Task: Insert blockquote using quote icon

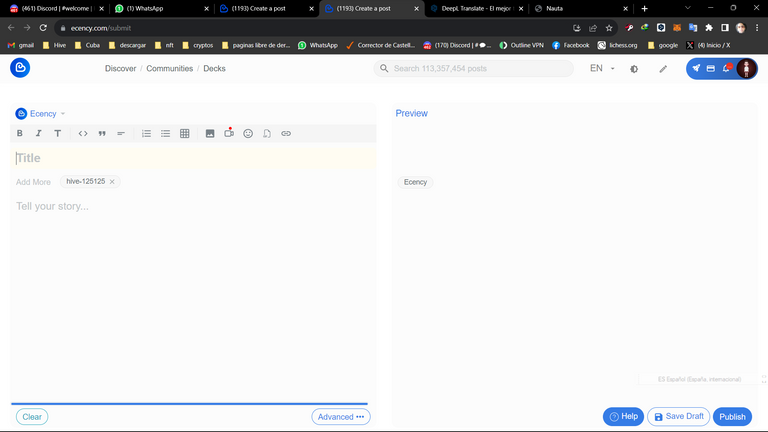Action: [102, 133]
